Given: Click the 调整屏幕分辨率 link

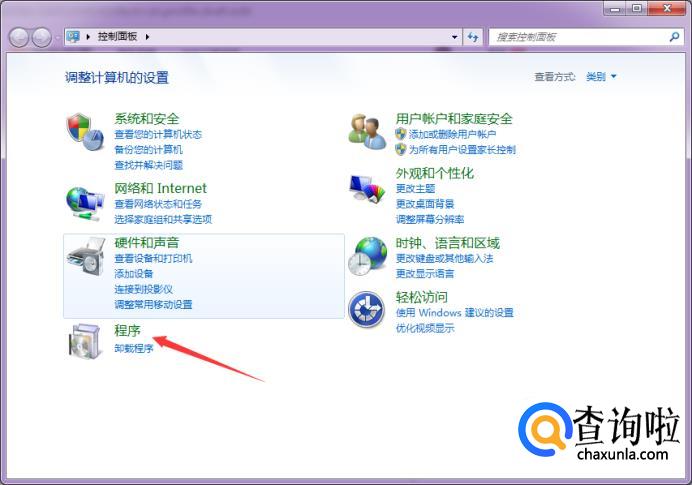Looking at the screenshot, I should [430, 219].
